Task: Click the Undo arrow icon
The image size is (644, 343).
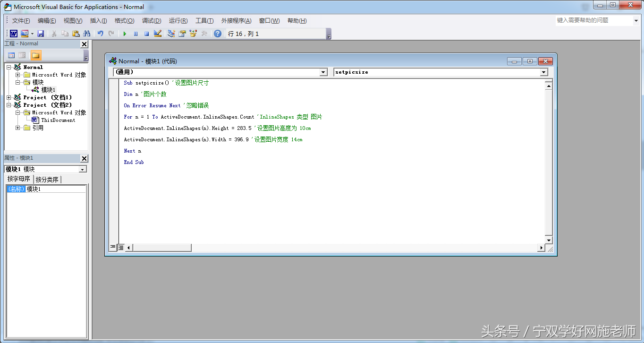Action: (100, 34)
